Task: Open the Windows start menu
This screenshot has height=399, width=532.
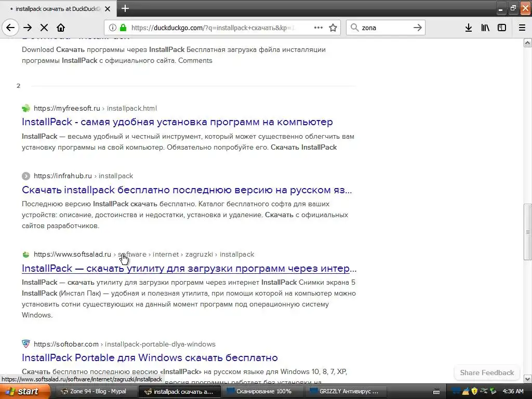Action: click(24, 392)
